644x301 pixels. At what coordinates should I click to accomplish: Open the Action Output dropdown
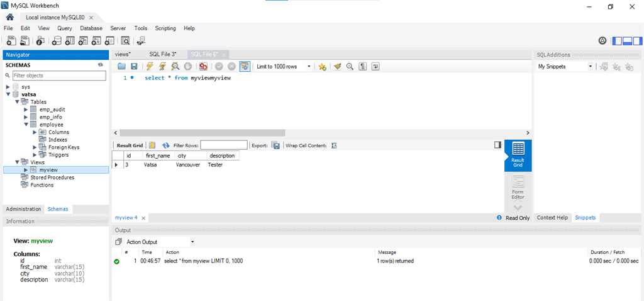(160, 242)
